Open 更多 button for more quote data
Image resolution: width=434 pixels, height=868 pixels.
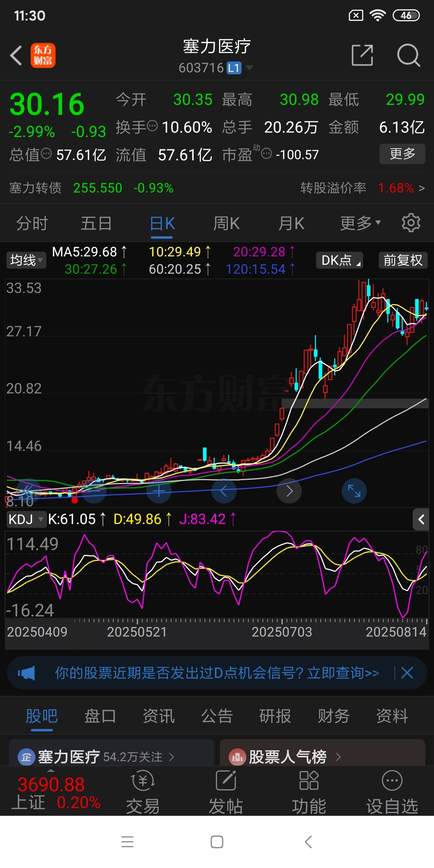pyautogui.click(x=402, y=154)
